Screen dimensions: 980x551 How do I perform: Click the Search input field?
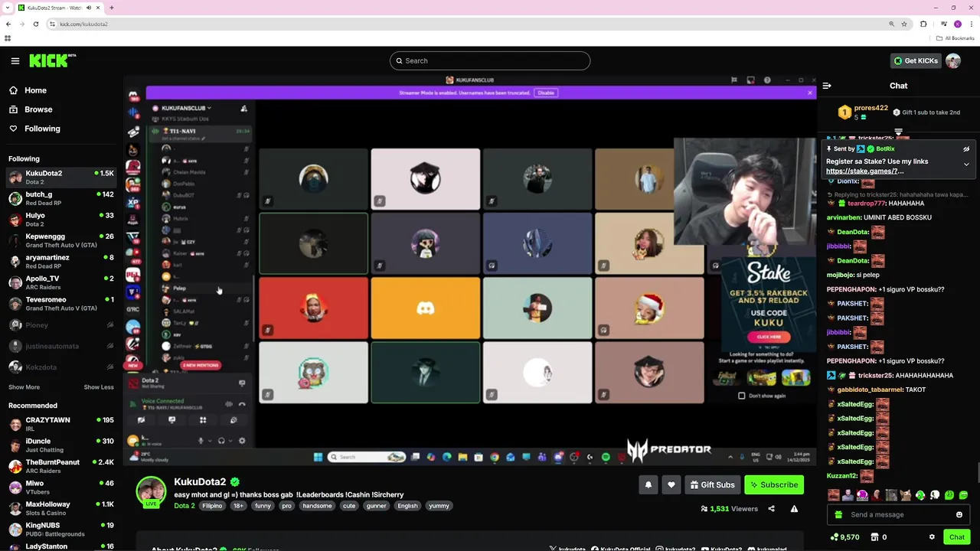tap(490, 60)
